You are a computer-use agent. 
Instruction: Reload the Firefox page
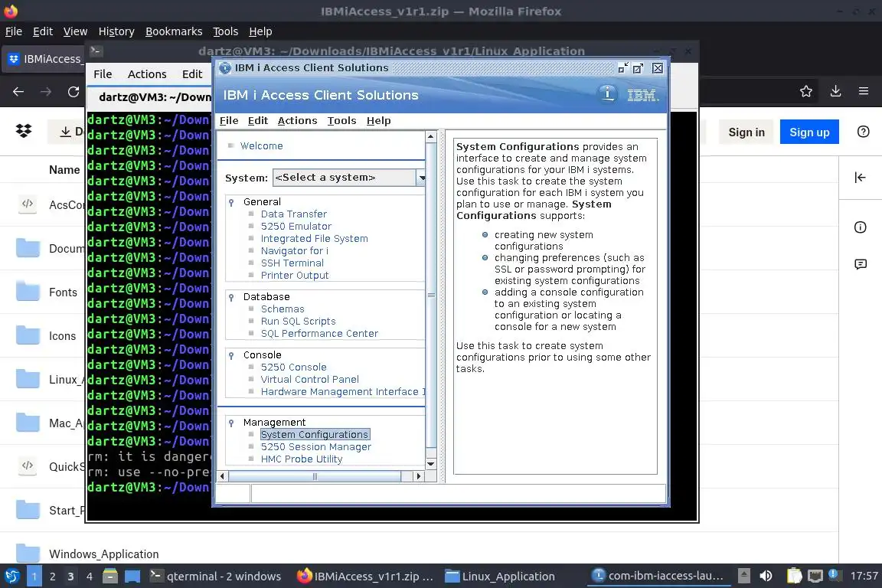coord(73,92)
